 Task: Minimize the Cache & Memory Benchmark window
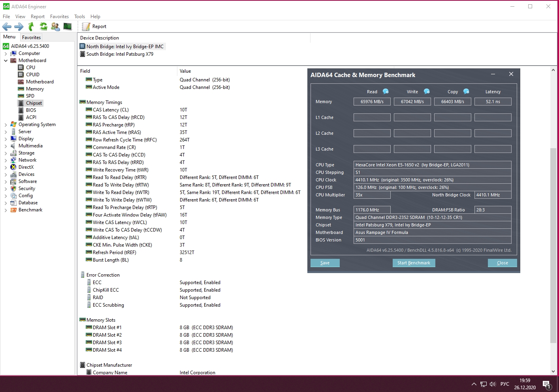[x=493, y=74]
